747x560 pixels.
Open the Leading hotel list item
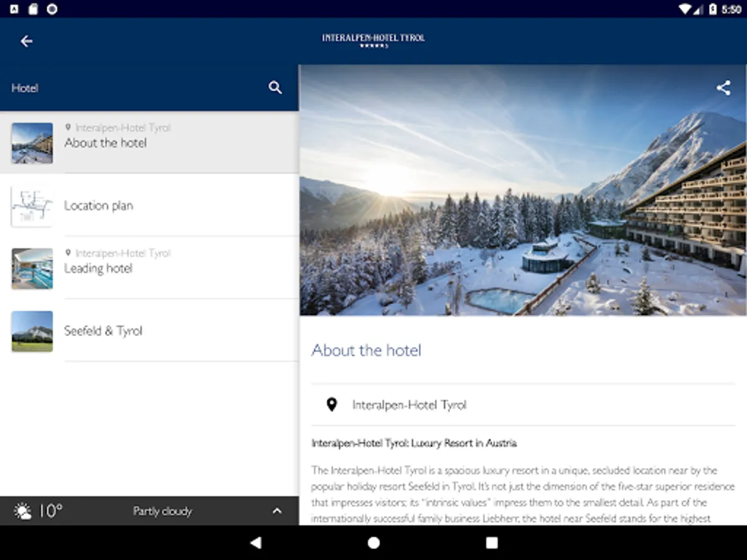pyautogui.click(x=149, y=268)
